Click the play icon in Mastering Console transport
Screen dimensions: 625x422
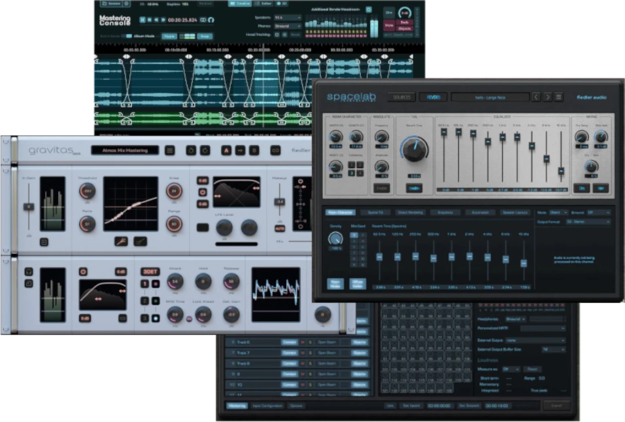(x=163, y=20)
